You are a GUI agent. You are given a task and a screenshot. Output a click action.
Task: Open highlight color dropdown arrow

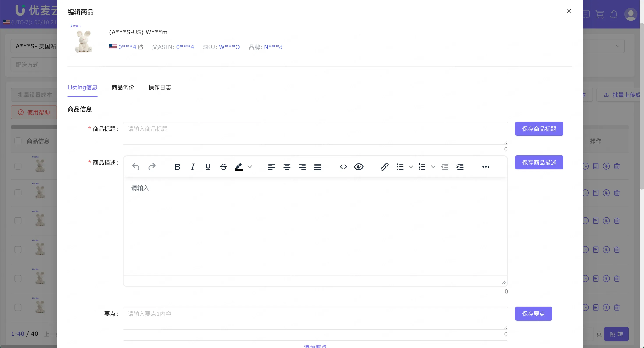coord(249,167)
